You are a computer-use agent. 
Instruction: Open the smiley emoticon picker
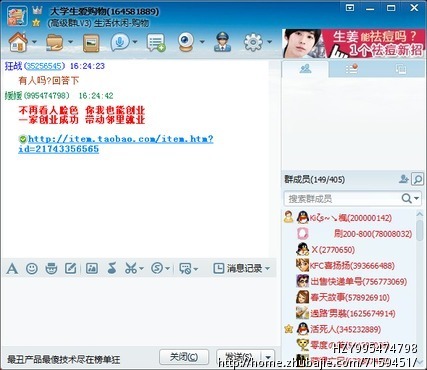[x=32, y=268]
